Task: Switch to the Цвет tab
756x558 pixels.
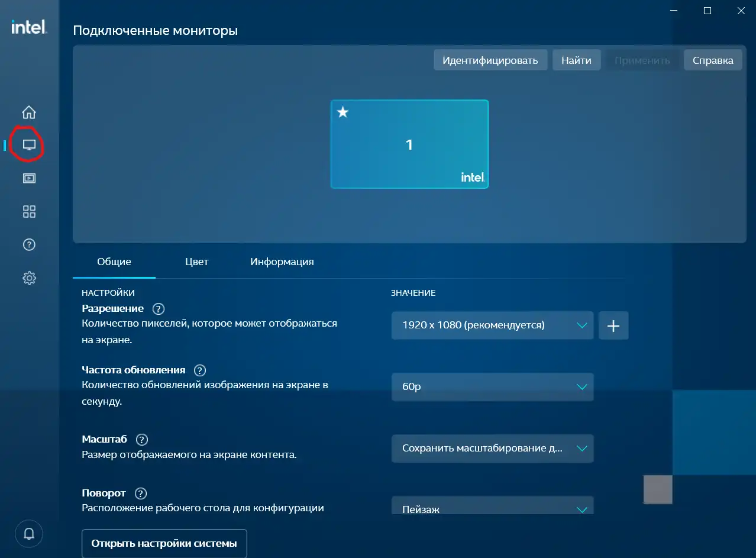Action: (197, 262)
